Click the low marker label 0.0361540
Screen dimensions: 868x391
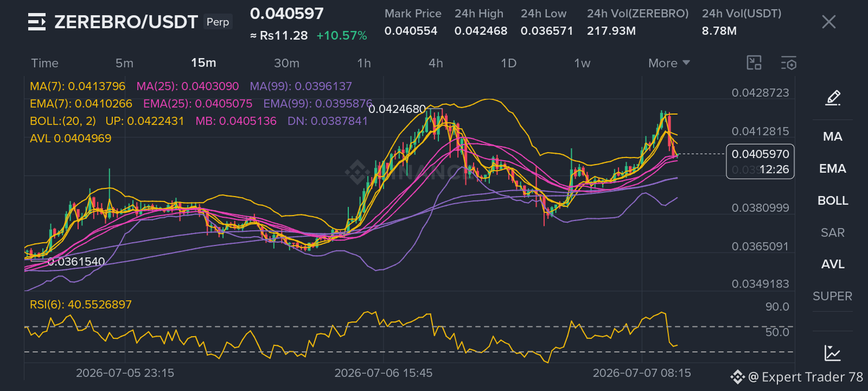click(76, 262)
